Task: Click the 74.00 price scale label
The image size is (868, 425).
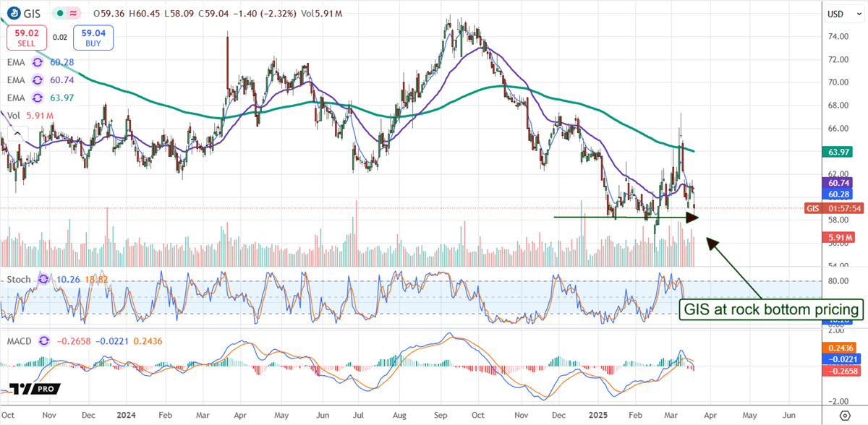Action: point(838,36)
